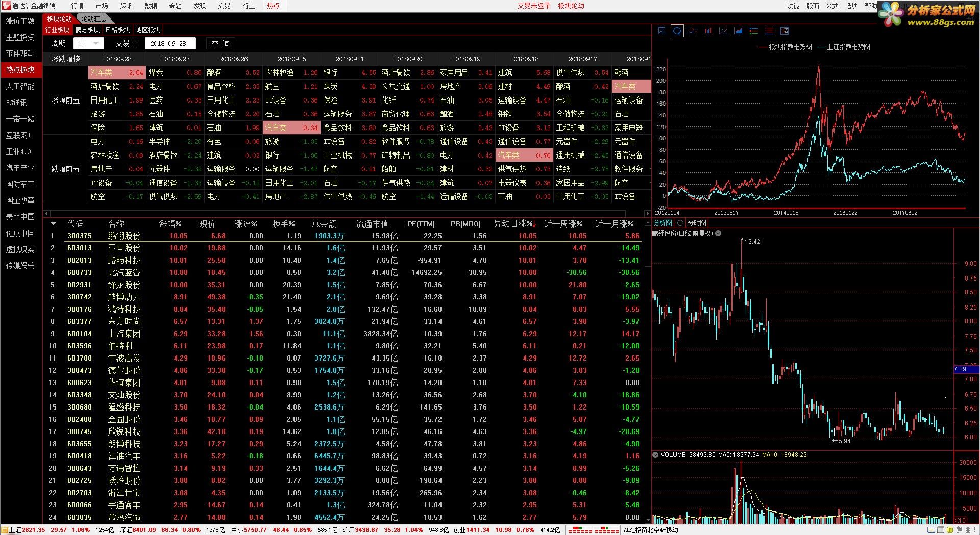Screen dimensions: 980x535
Task: Click the first market breadth indicator
Action: (580, 530)
